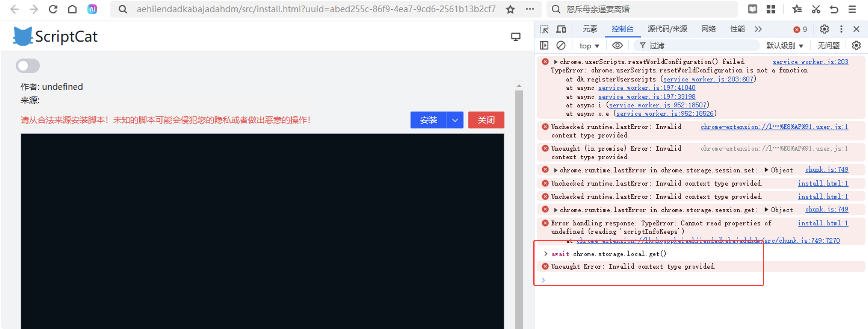Screen dimensions: 868x329
Task: Open the DevTools three-dot menu
Action: 841,29
